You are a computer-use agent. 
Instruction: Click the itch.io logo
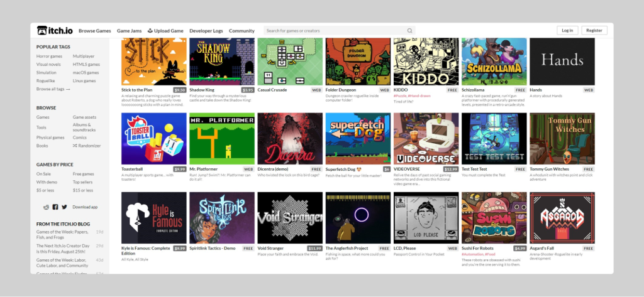[x=55, y=30]
